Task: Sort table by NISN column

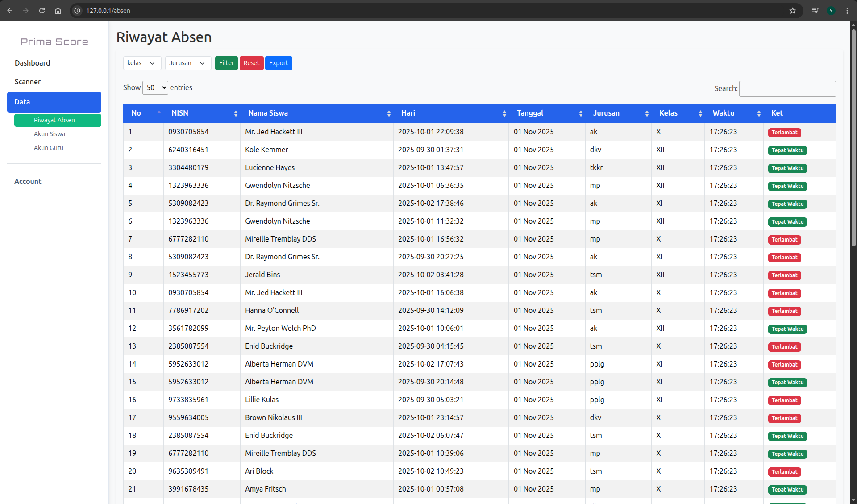Action: [202, 113]
